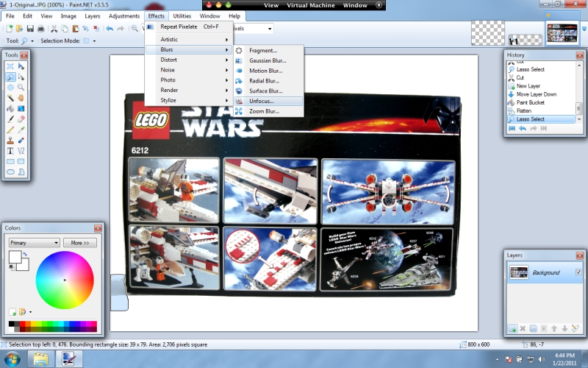Expand the Distort submenu

(x=188, y=60)
